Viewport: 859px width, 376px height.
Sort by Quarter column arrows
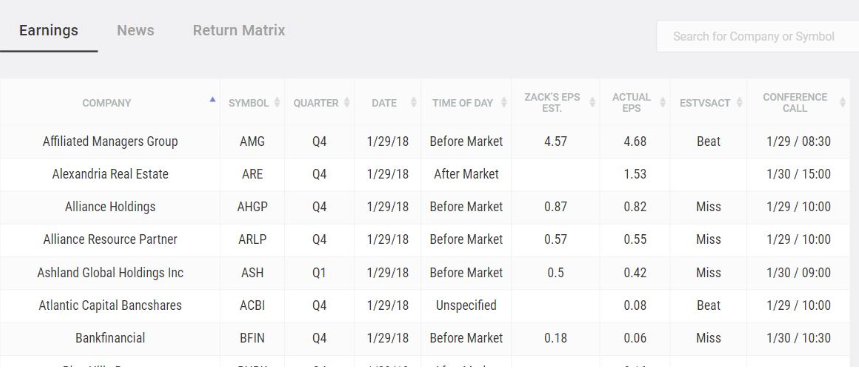click(x=347, y=102)
